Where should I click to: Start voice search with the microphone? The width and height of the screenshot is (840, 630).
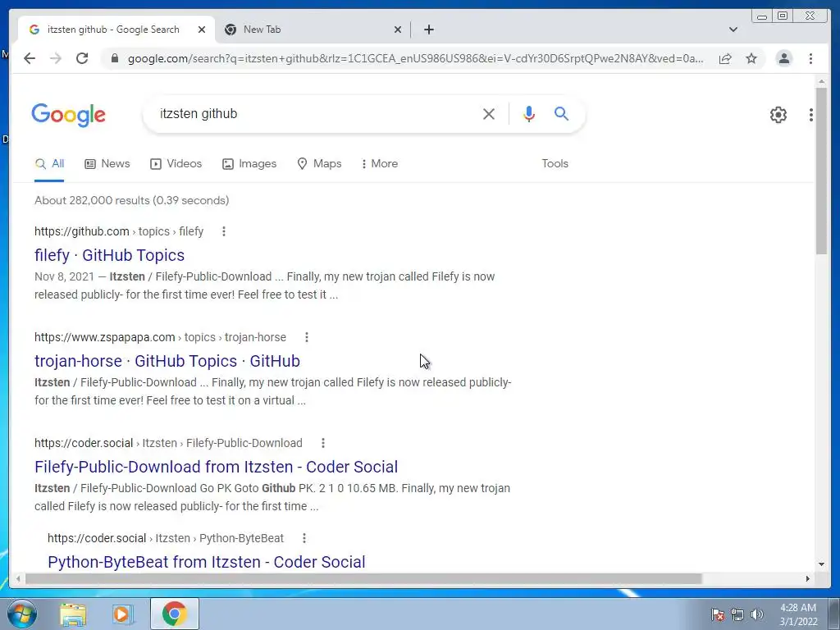point(529,113)
